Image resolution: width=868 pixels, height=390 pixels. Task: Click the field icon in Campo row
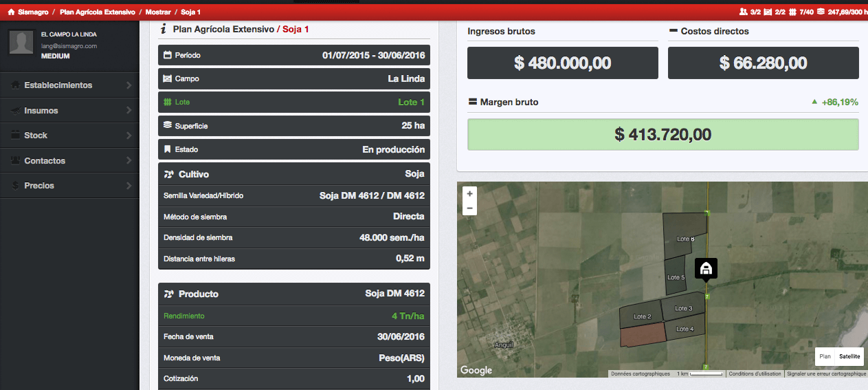(168, 78)
